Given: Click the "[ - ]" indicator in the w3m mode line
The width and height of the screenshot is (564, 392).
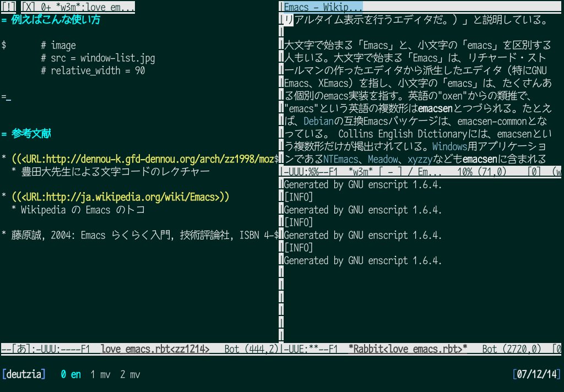Looking at the screenshot, I should pos(391,172).
